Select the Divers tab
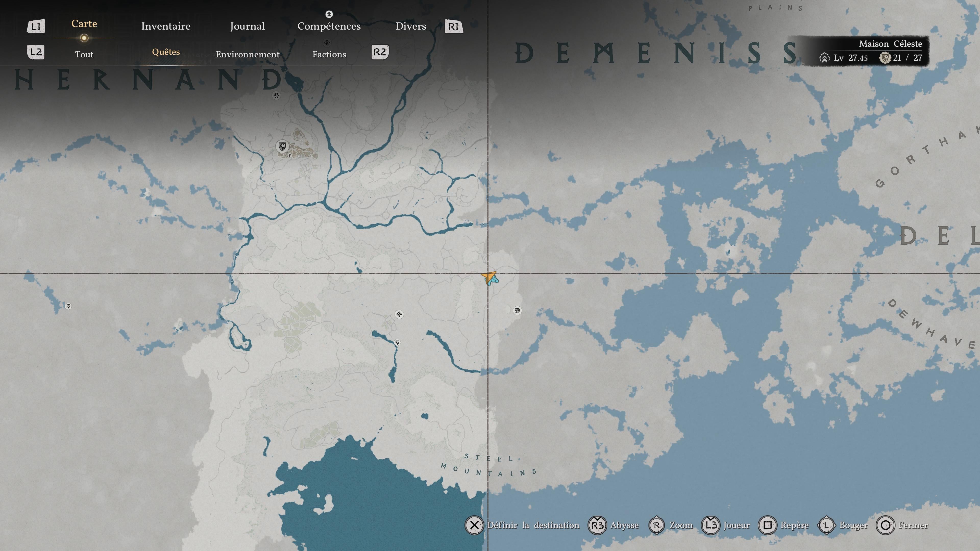This screenshot has width=980, height=551. tap(411, 26)
